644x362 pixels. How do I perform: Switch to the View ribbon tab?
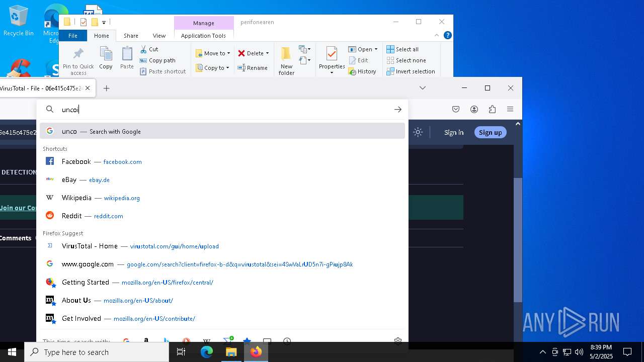[159, 36]
